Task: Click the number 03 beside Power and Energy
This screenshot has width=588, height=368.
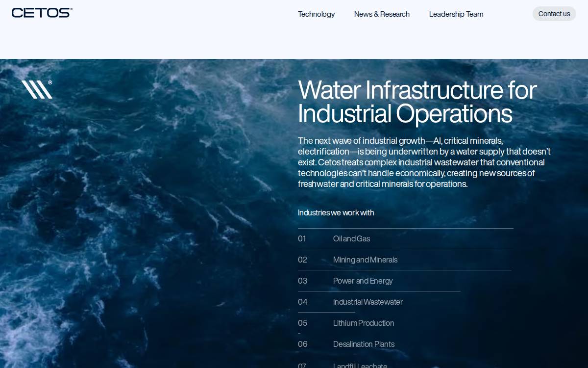Action: 302,281
